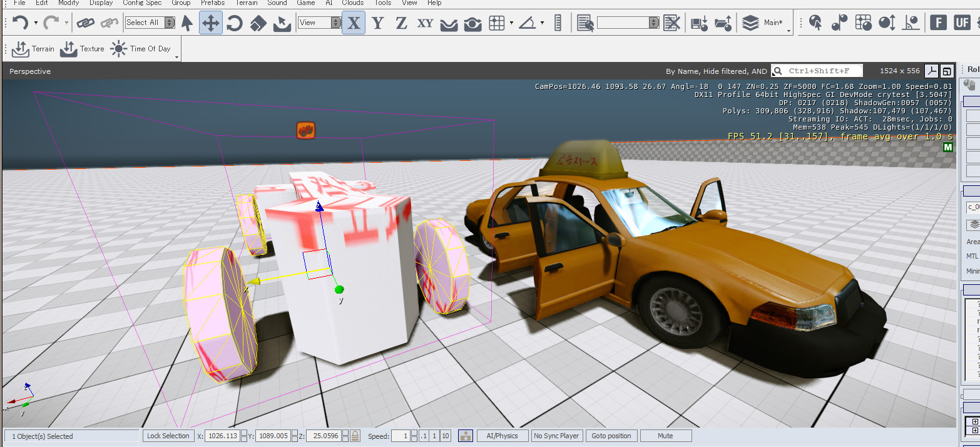
Task: Click the AI/Physics button
Action: (x=502, y=436)
